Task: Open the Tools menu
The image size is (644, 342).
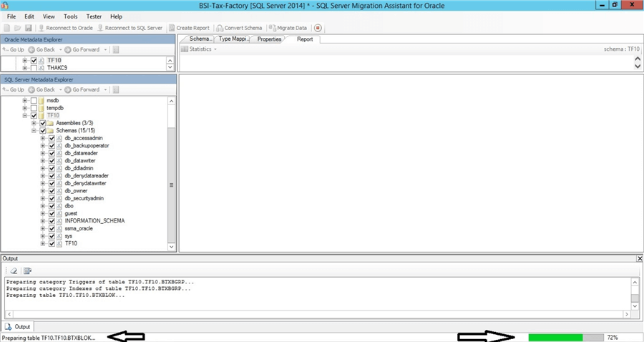Action: point(71,16)
